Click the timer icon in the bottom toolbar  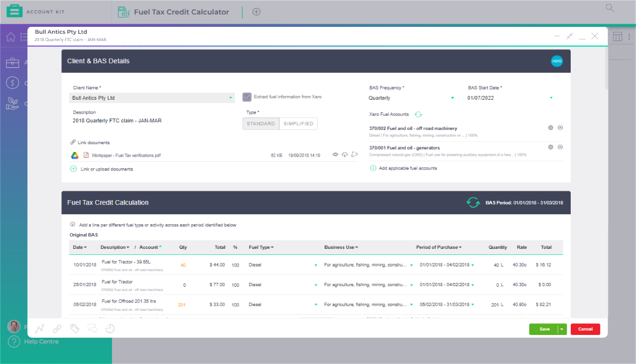[x=110, y=328]
